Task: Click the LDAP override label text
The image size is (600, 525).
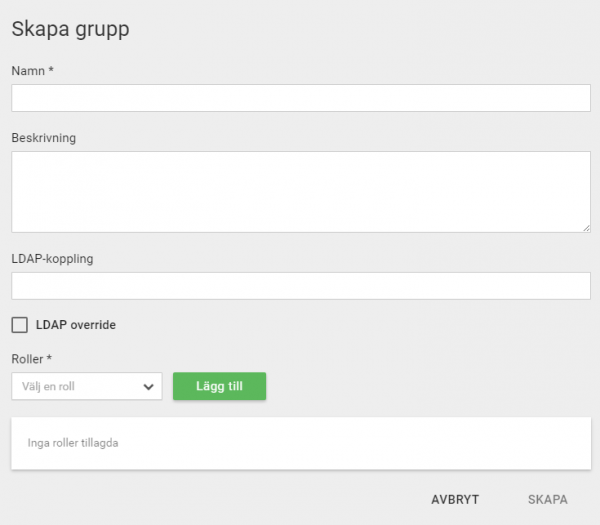Action: (76, 325)
